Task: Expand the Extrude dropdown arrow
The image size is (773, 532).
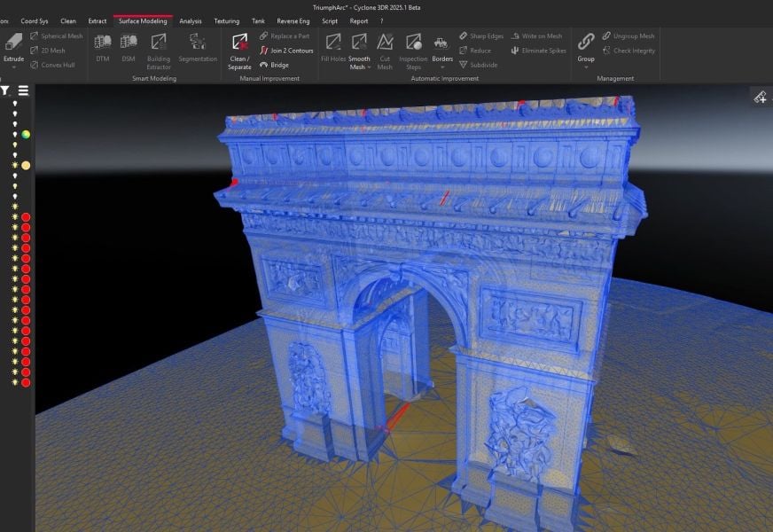Action: 13,66
